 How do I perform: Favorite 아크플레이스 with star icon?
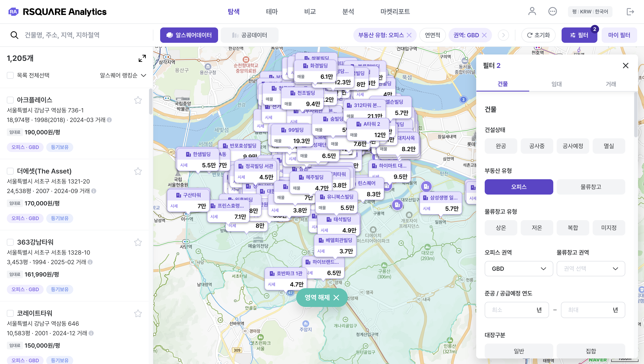tap(138, 100)
